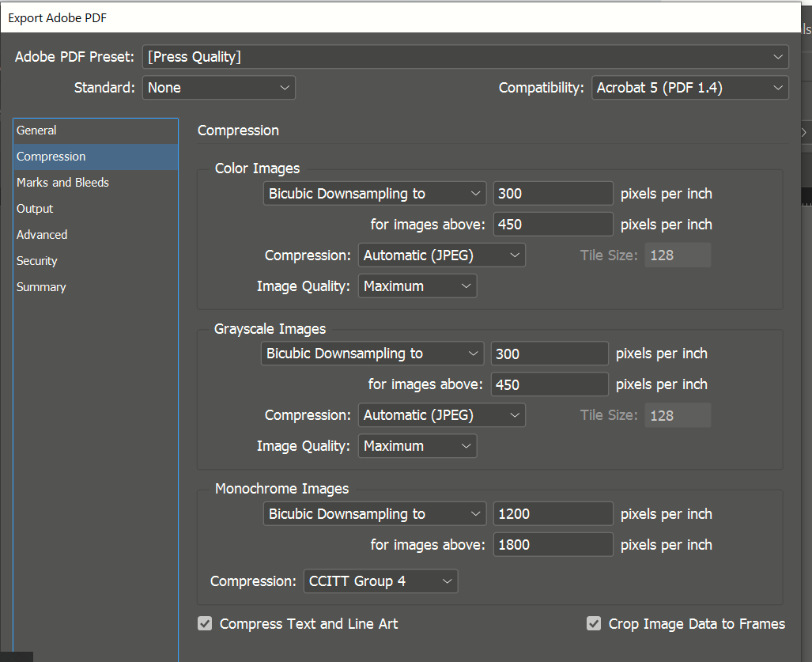Open the Compatibility dropdown
The height and width of the screenshot is (662, 812).
click(x=689, y=88)
